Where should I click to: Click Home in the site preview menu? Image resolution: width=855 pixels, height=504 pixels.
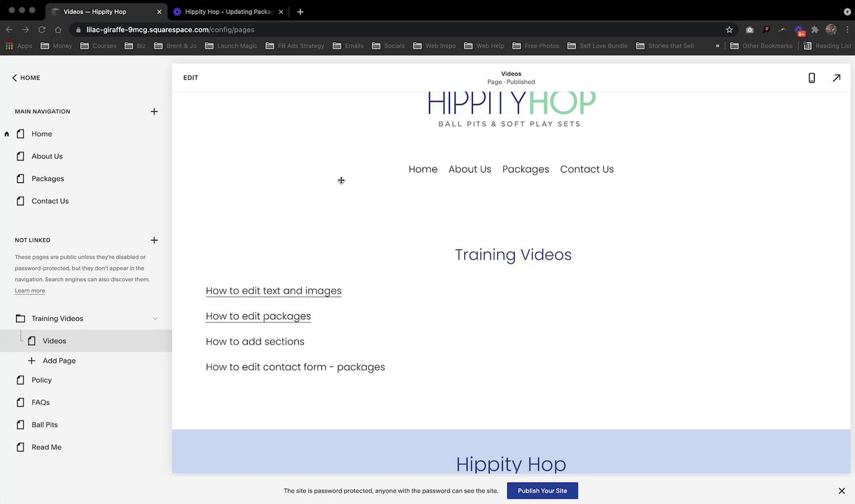[x=423, y=170]
